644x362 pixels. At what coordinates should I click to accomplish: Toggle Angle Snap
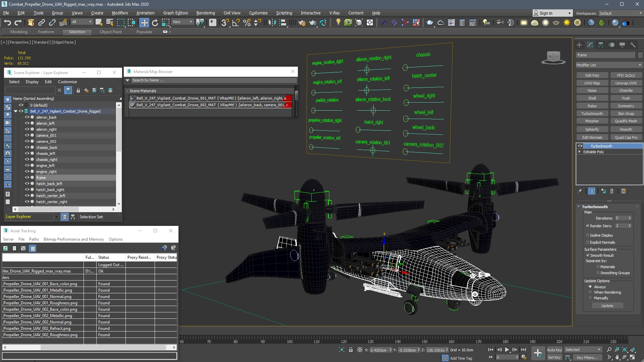pos(236,23)
